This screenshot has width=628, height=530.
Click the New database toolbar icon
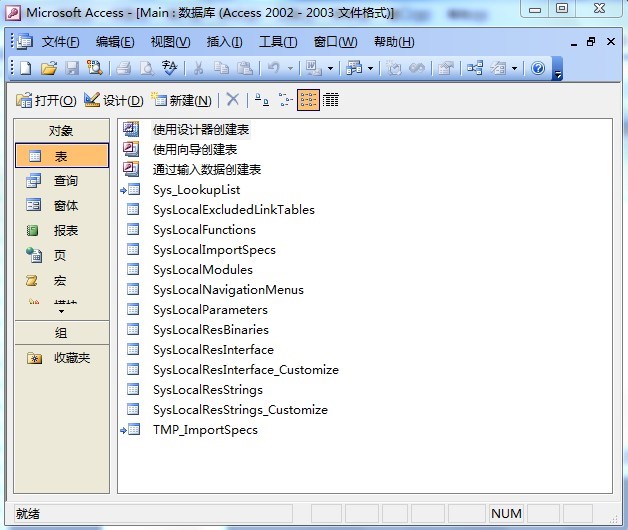point(26,69)
